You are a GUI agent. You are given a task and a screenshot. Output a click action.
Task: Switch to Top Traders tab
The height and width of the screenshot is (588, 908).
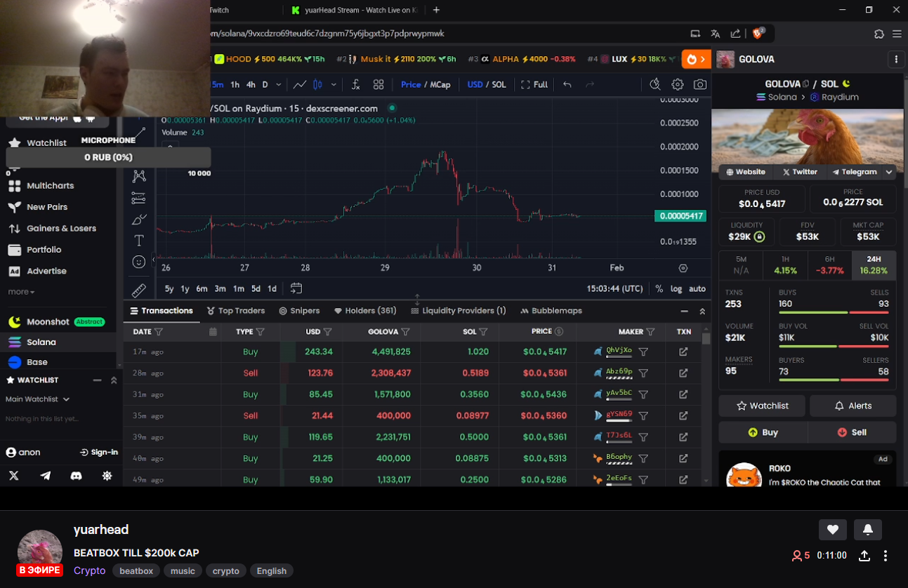pos(236,311)
